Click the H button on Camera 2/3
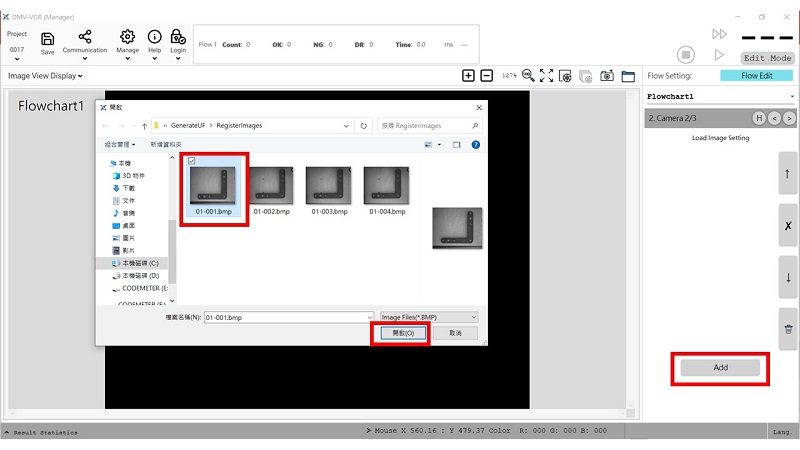 click(759, 118)
